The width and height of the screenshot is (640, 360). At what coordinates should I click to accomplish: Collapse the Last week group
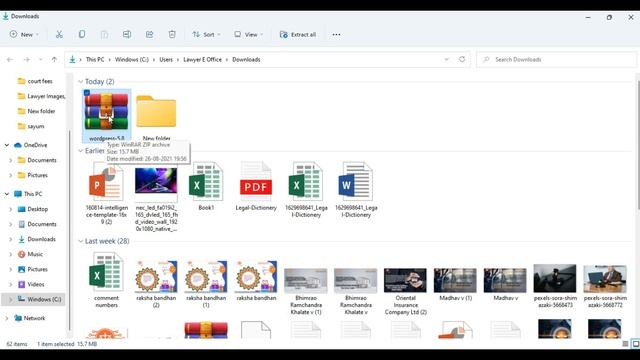click(80, 241)
